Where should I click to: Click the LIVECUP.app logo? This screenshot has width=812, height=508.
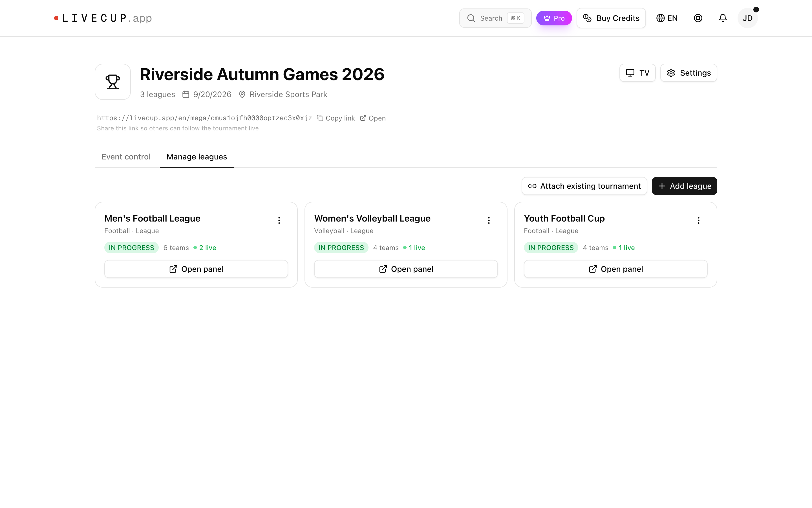click(103, 18)
